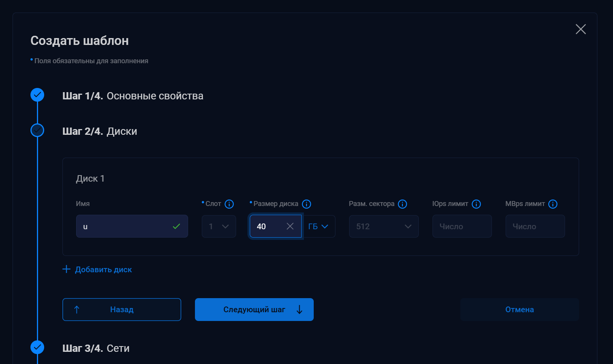Close the Создать шаблон dialog
The width and height of the screenshot is (613, 364).
coord(581,29)
